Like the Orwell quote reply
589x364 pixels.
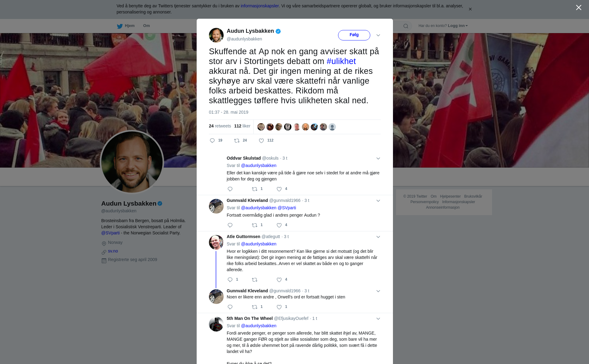[x=279, y=307]
